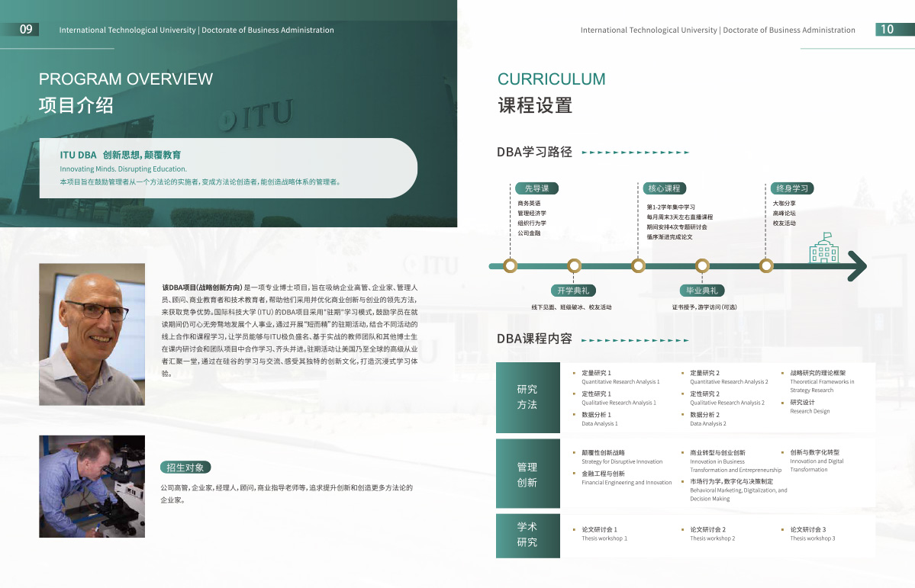Click the timeline circle under 先导课

click(x=511, y=265)
